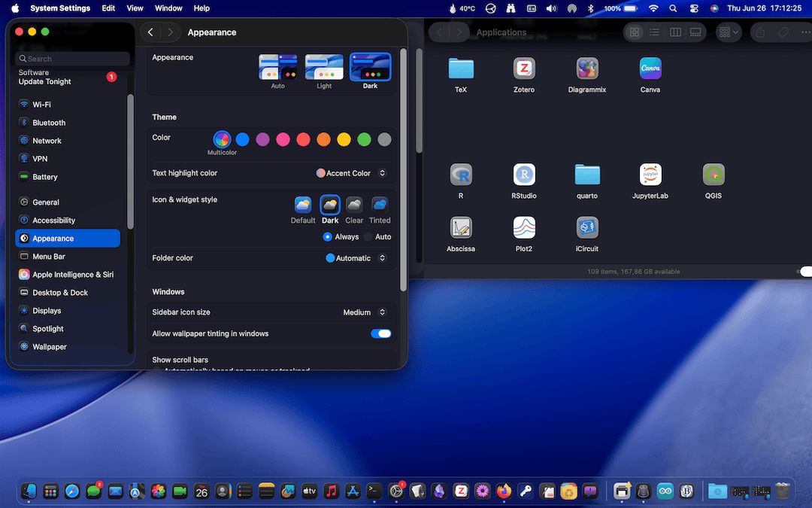Image resolution: width=812 pixels, height=508 pixels.
Task: Open the Window menu
Action: [x=168, y=8]
